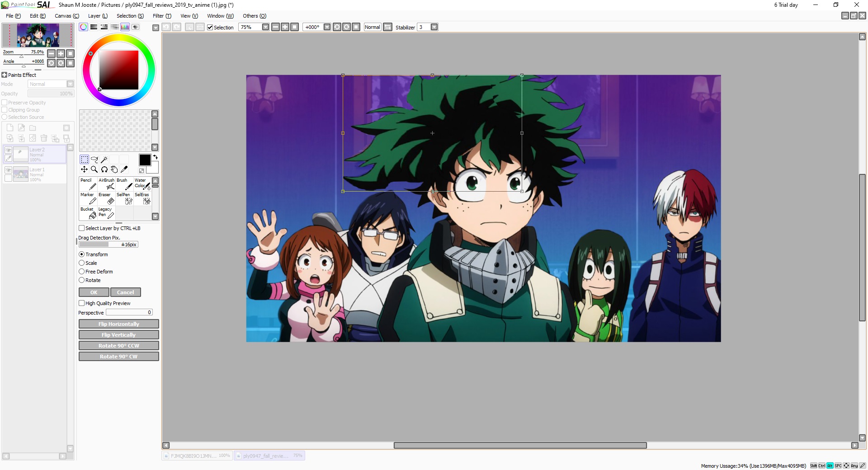Image resolution: width=868 pixels, height=470 pixels.
Task: Open the Stabilizer value dropdown
Action: click(434, 27)
